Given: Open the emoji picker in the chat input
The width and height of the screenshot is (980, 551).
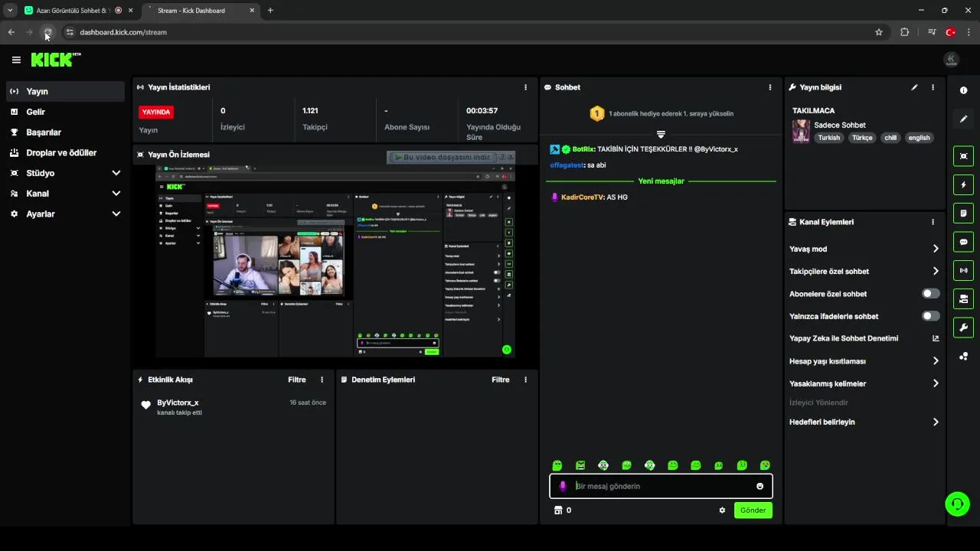Looking at the screenshot, I should [759, 486].
